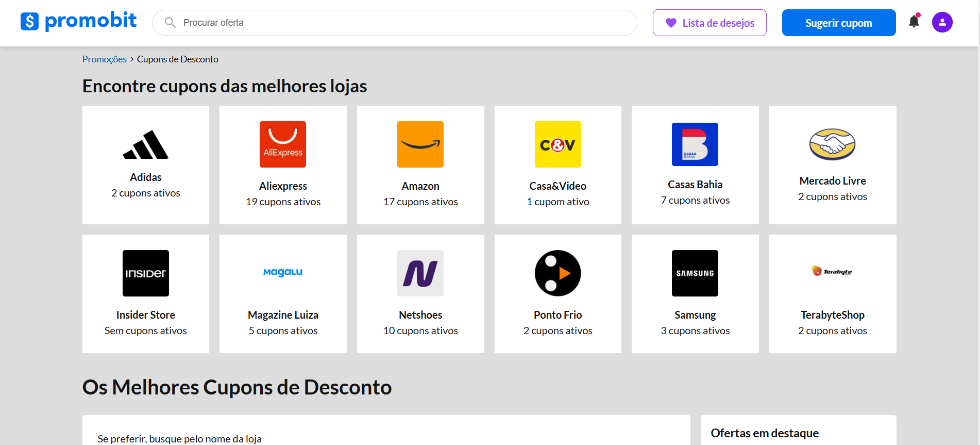This screenshot has width=980, height=445.
Task: Select '19 cupons ativos' text
Action: 283,202
